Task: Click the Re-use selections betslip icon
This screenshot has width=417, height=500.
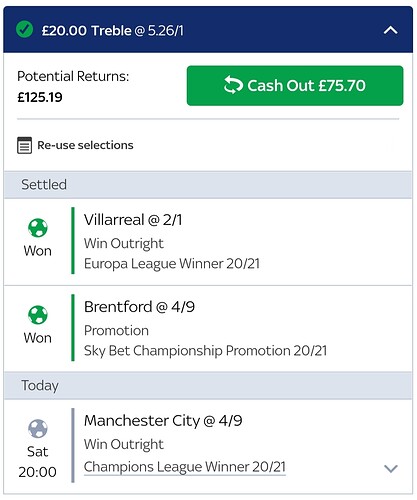Action: tap(24, 145)
